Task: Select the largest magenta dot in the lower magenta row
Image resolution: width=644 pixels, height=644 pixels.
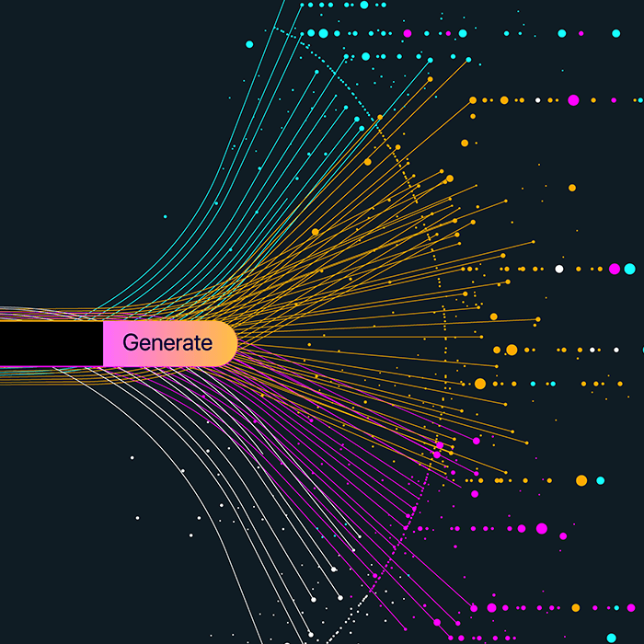Action: [x=542, y=528]
